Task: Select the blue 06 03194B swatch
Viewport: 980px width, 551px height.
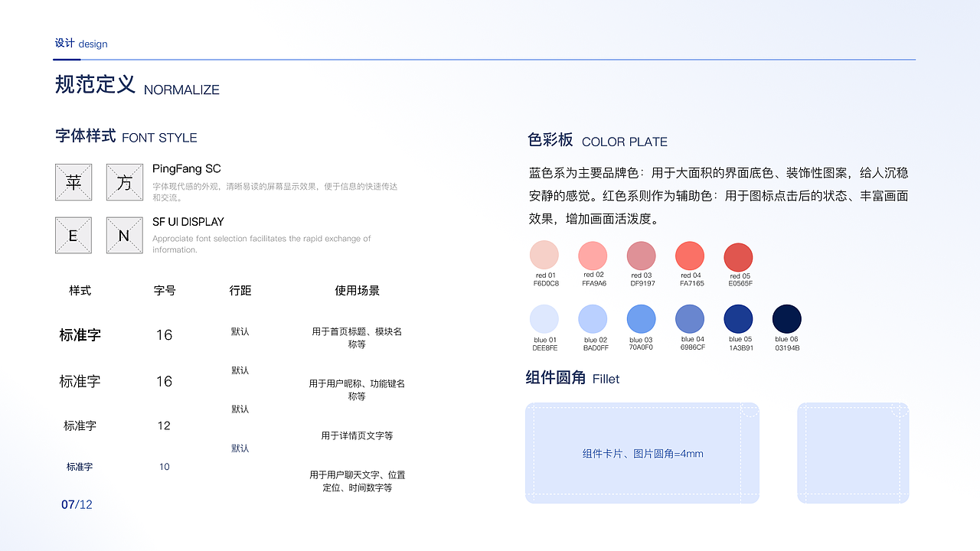Action: click(x=787, y=319)
